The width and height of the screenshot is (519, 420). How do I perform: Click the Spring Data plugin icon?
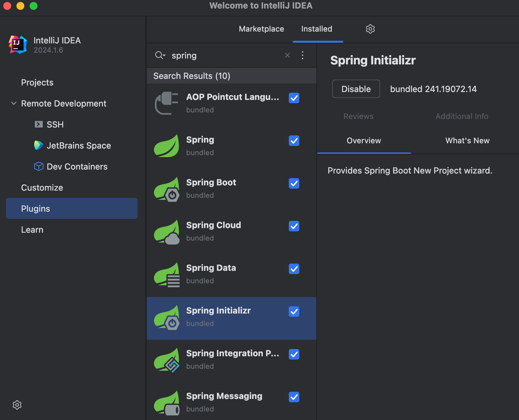(167, 274)
